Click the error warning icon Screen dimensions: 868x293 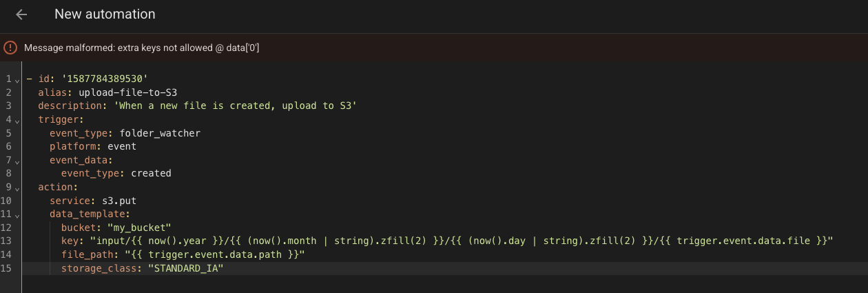[10, 48]
